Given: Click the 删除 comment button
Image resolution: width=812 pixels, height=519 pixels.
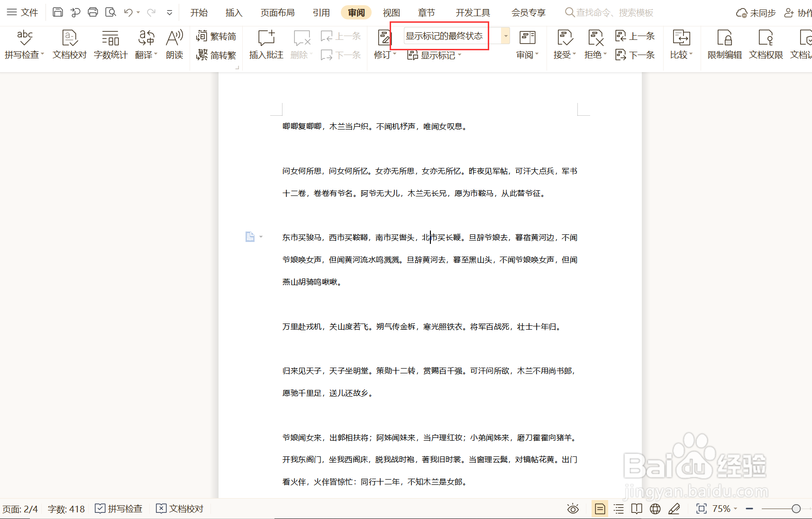Looking at the screenshot, I should click(301, 45).
